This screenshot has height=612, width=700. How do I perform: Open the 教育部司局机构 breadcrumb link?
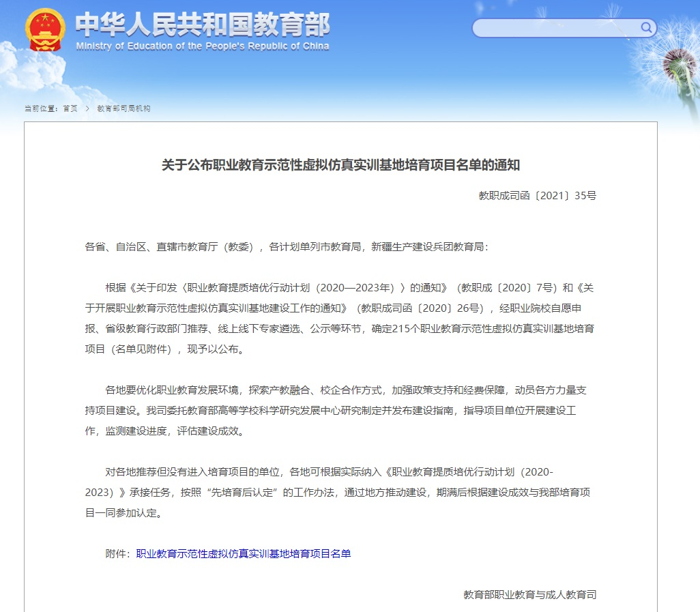point(123,108)
